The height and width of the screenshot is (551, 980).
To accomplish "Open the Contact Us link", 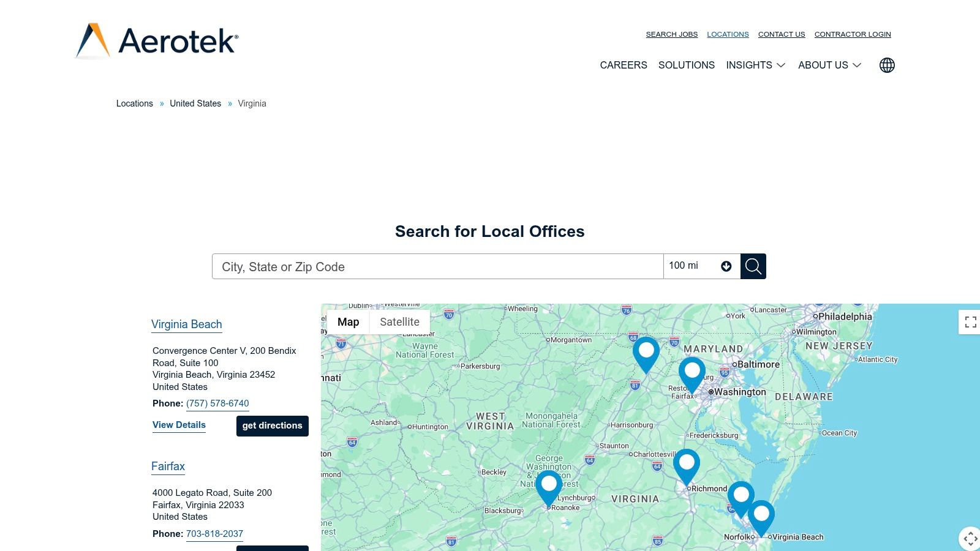I will pyautogui.click(x=782, y=34).
